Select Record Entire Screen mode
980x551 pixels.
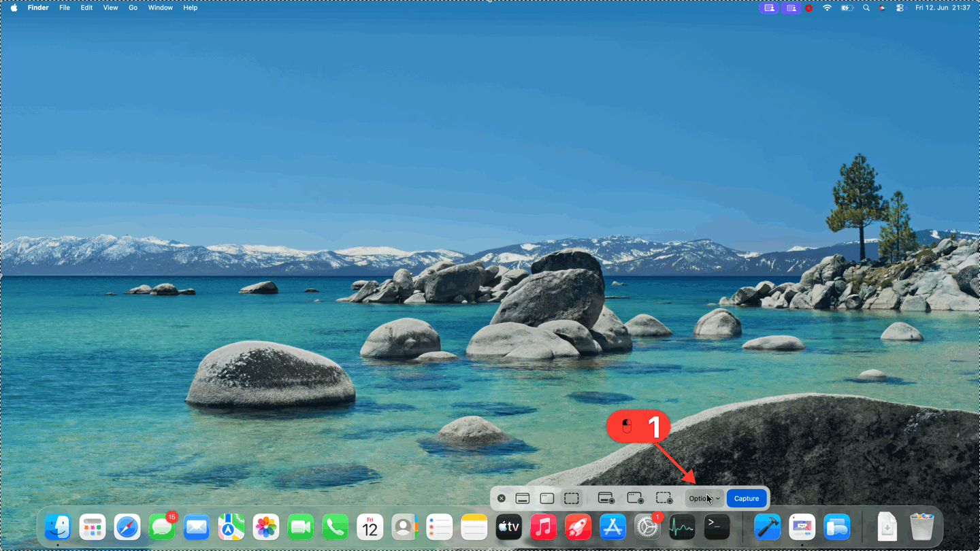tap(606, 499)
